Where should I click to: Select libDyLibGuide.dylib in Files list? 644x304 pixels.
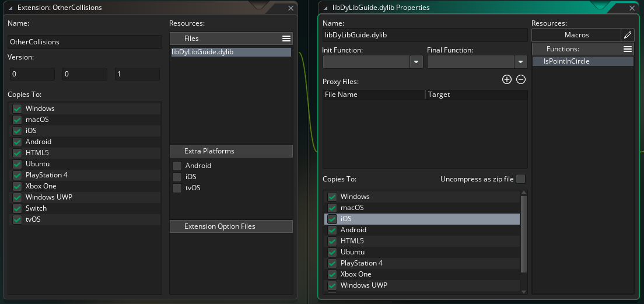(x=231, y=52)
